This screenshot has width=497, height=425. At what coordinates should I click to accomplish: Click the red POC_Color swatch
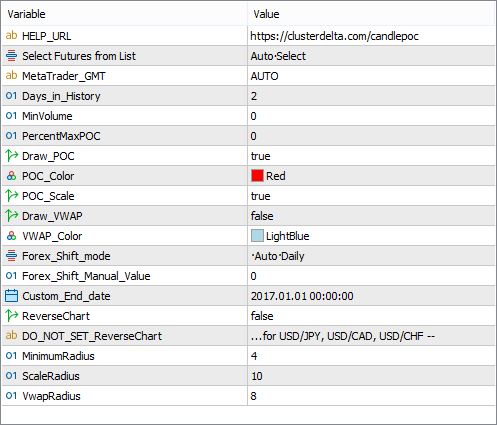tap(257, 176)
